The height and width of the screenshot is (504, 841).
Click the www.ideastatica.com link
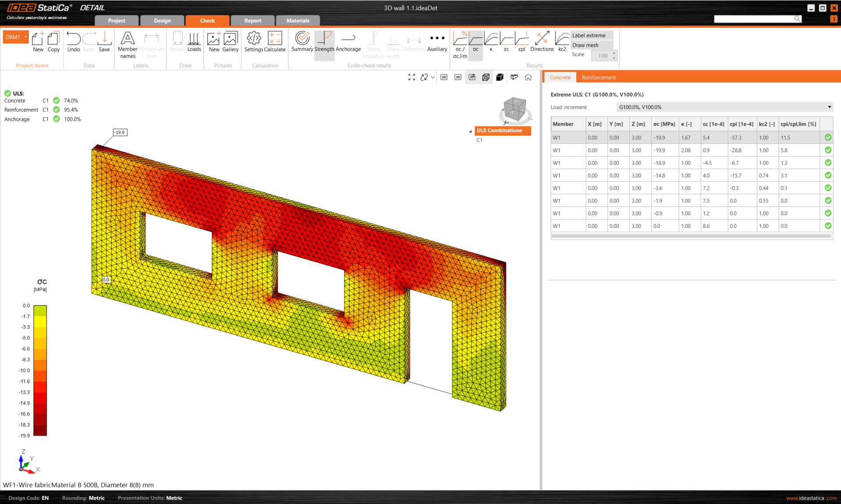coord(811,498)
